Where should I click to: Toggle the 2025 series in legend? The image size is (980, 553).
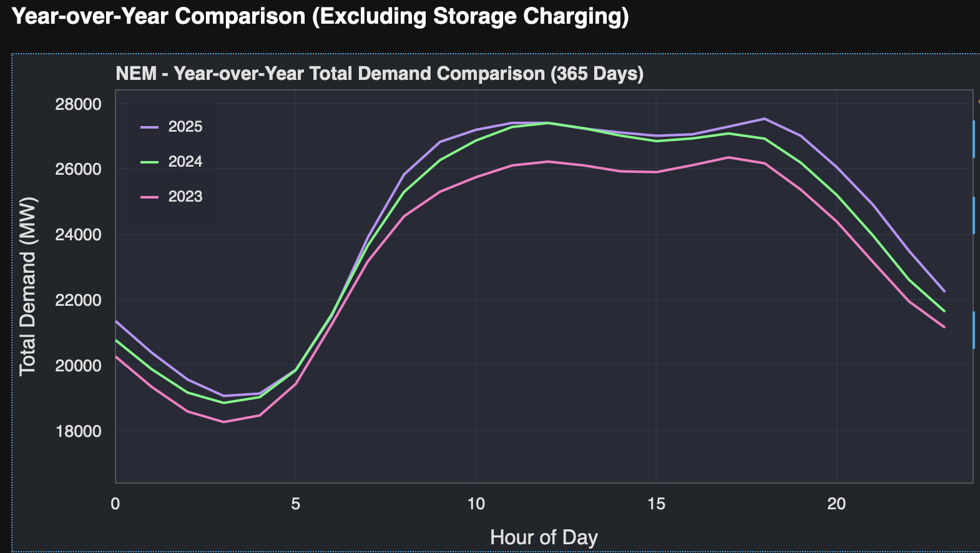click(185, 127)
